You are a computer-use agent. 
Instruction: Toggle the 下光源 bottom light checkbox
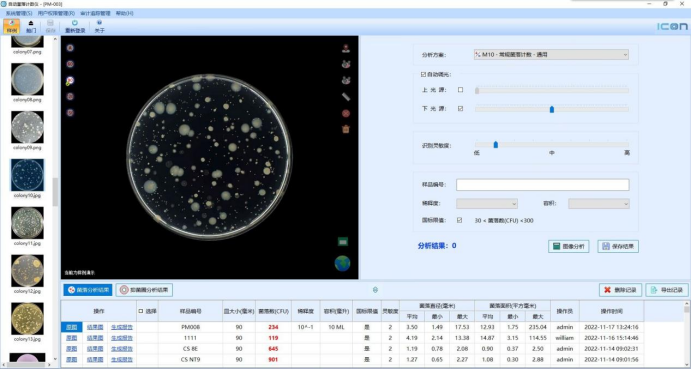460,109
